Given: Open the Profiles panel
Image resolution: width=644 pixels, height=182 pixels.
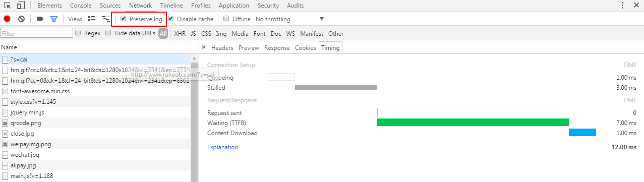Looking at the screenshot, I should click(x=201, y=6).
